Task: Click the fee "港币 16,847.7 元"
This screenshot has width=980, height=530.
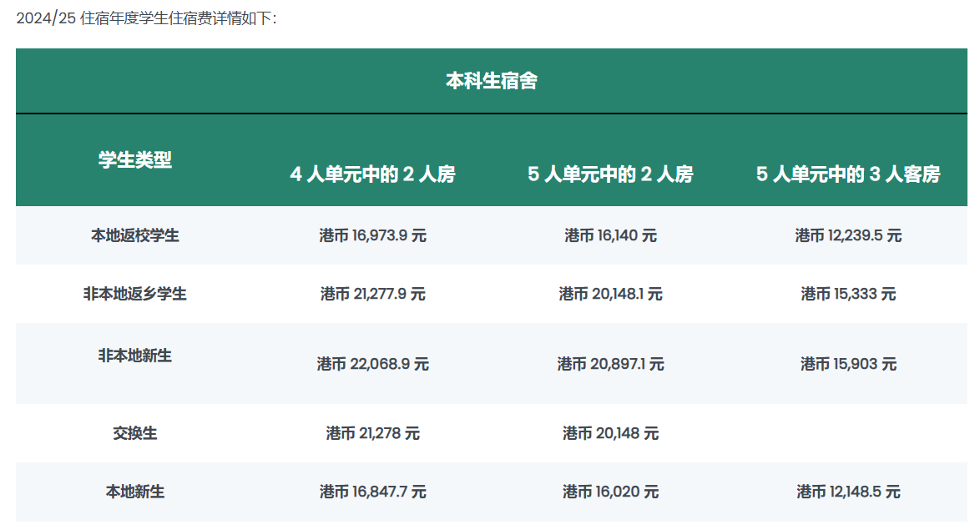Action: pos(372,492)
